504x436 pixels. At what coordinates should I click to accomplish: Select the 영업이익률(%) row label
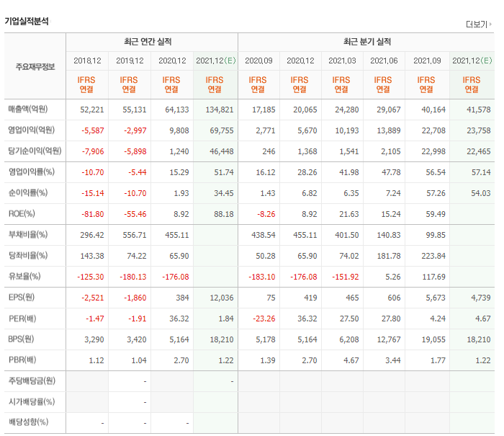click(32, 172)
